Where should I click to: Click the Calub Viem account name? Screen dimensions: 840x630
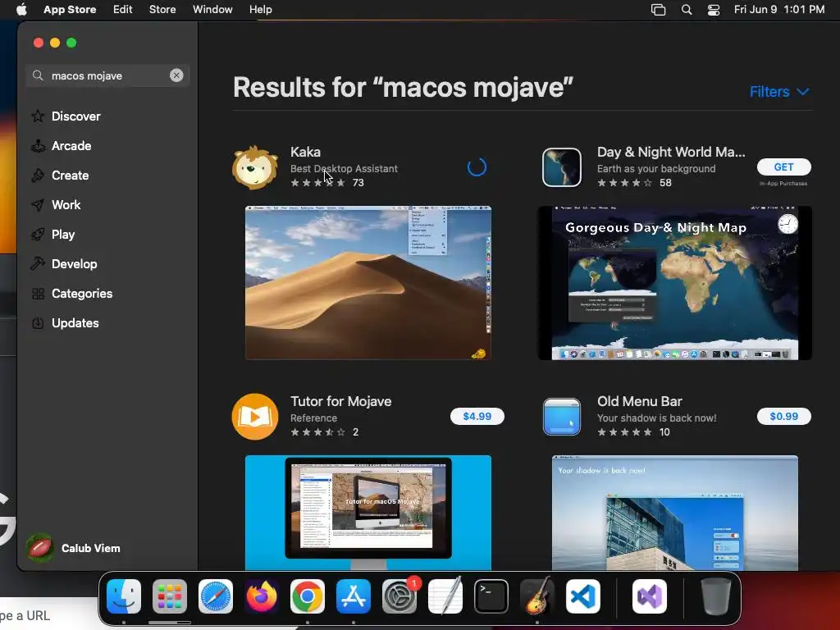click(90, 548)
